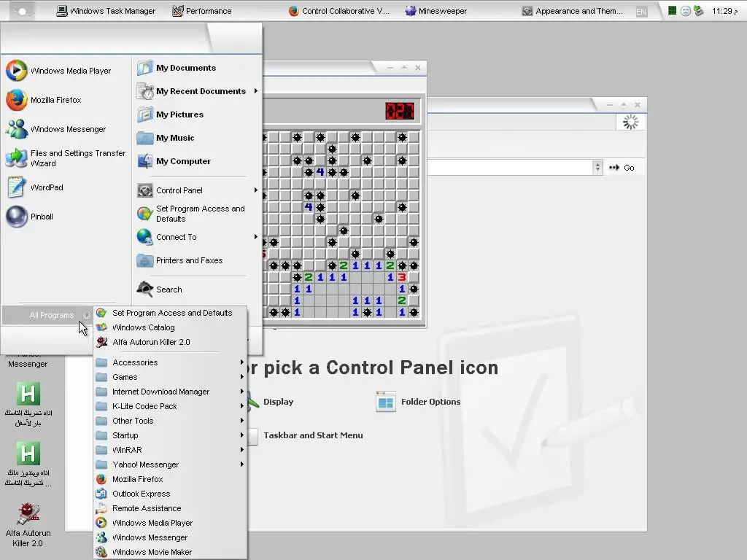This screenshot has width=747, height=560.
Task: Start Files and Settings Transfer Wizard
Action: tap(66, 158)
